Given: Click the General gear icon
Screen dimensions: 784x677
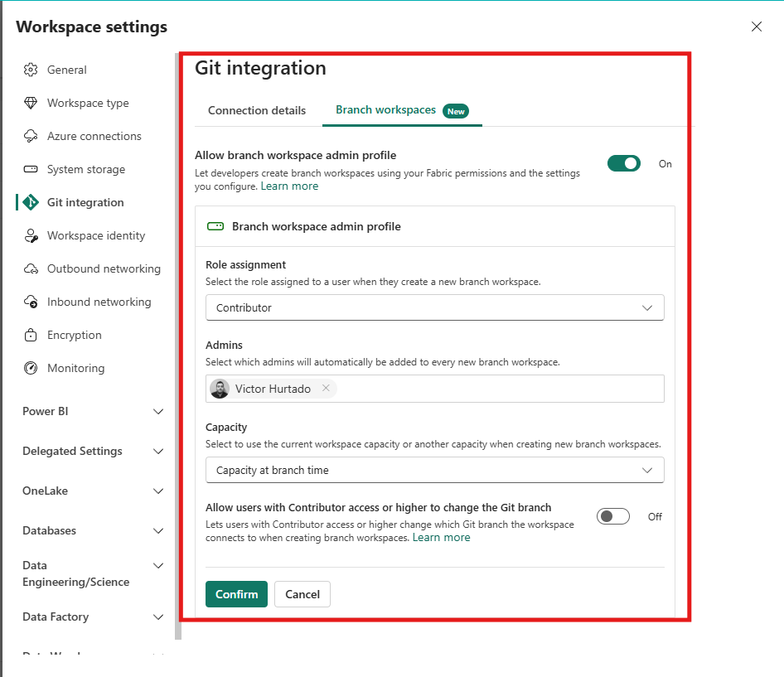Looking at the screenshot, I should pos(31,70).
